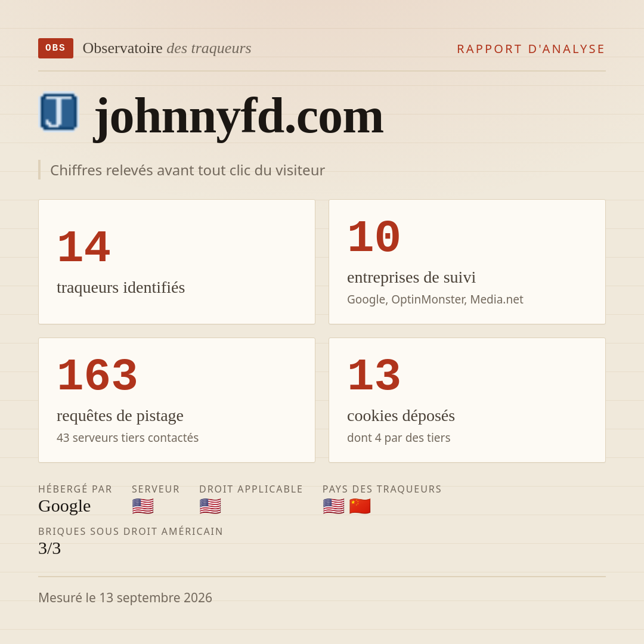Screen dimensions: 644x644
Task: Click the Mesuré le 13 septembre 2026 date
Action: pos(125,597)
